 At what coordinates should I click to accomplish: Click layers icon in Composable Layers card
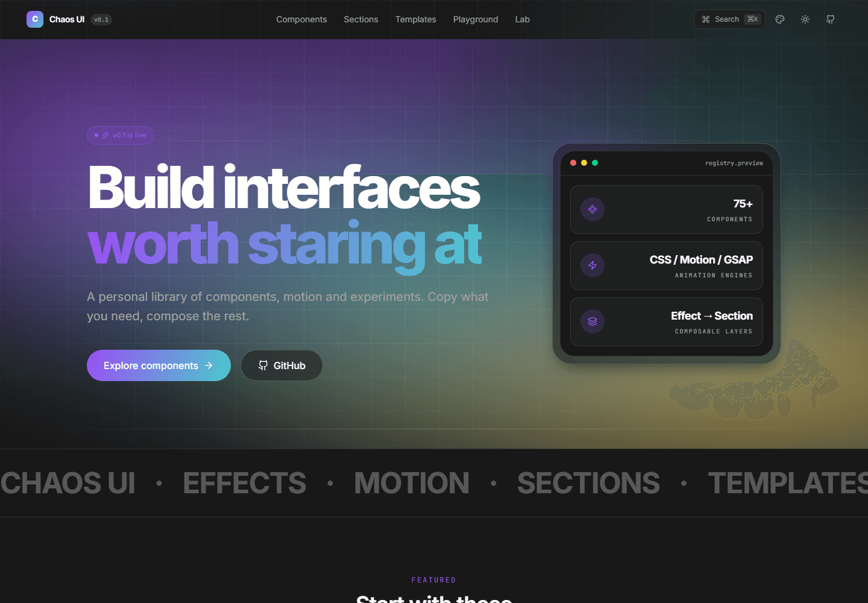pos(593,321)
